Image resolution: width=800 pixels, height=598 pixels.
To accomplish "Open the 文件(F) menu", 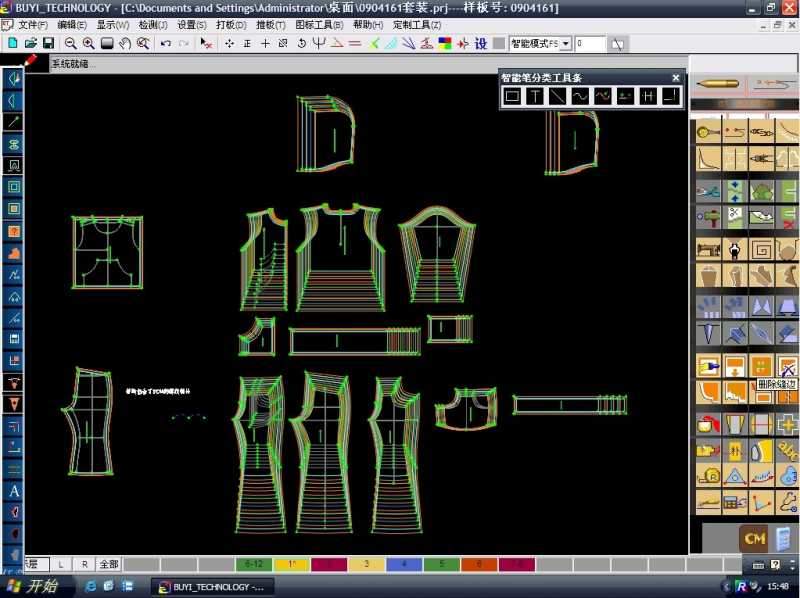I will [x=33, y=23].
